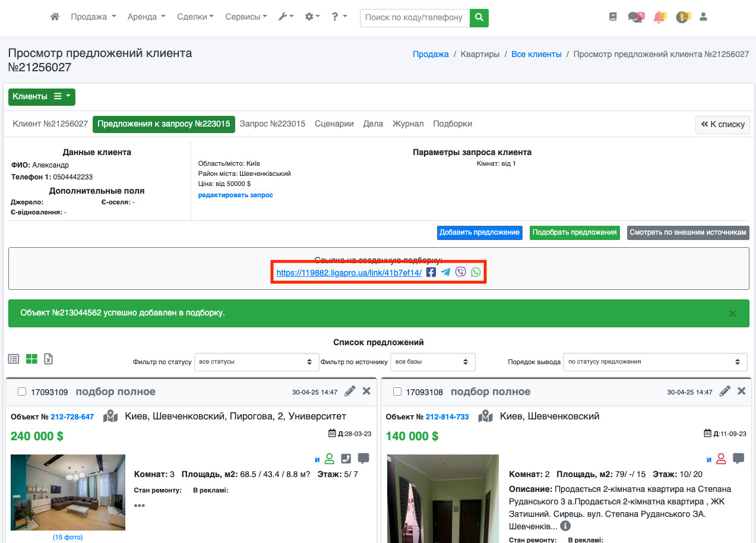Switch to the Журнал tab

click(408, 124)
